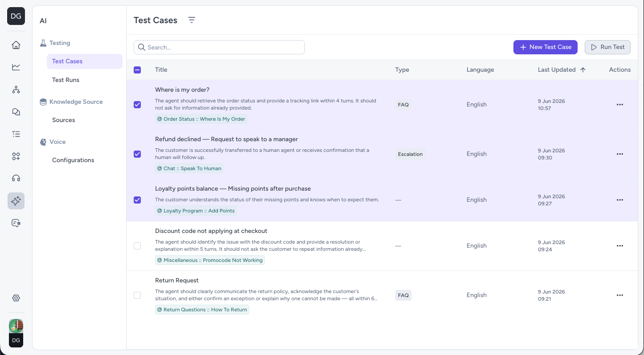Click FAQ badge in Return Request row
This screenshot has height=355, width=644.
click(x=403, y=295)
